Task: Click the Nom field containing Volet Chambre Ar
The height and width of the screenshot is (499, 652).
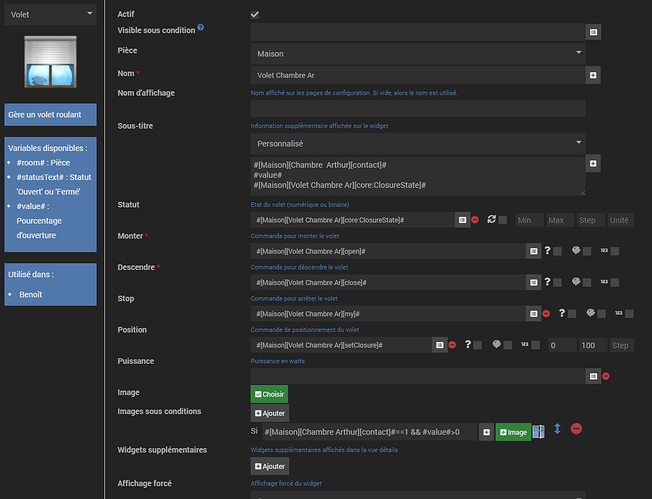Action: click(x=418, y=75)
